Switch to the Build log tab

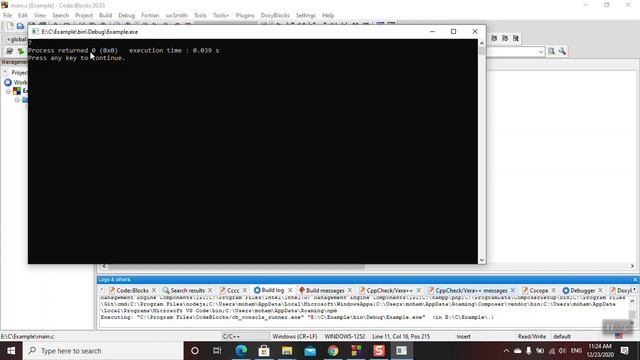(273, 291)
